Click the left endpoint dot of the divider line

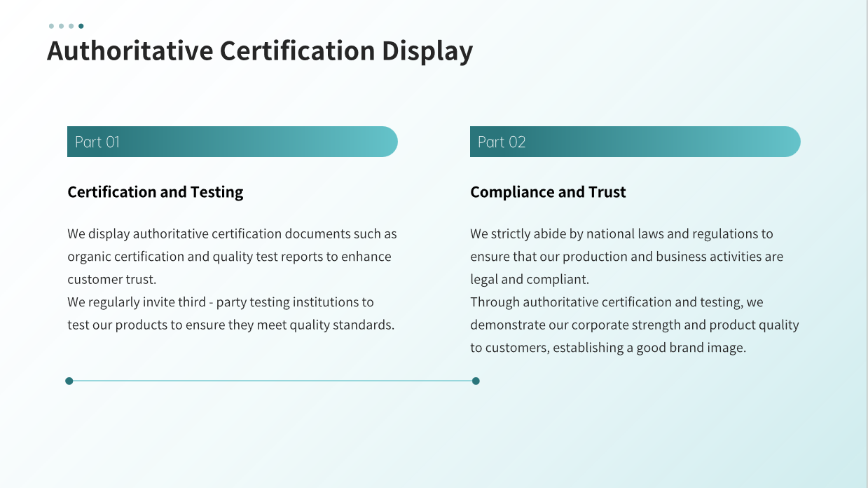point(69,381)
